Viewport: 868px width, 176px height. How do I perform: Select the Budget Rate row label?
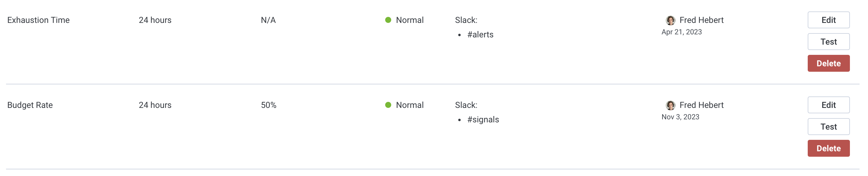pyautogui.click(x=30, y=105)
